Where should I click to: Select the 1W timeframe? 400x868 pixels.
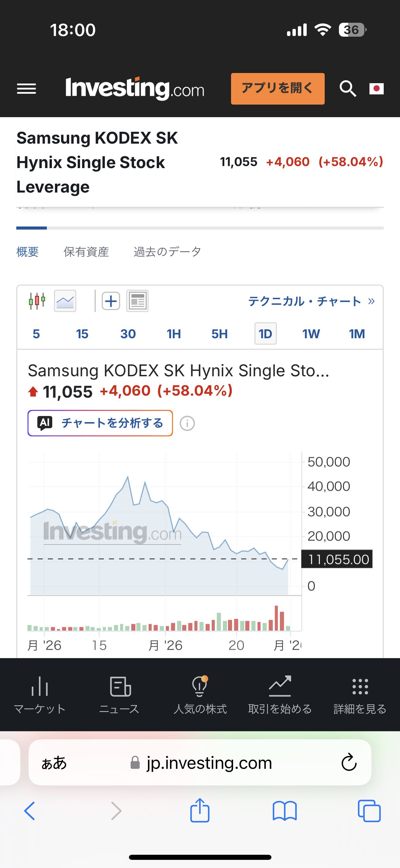pos(311,334)
